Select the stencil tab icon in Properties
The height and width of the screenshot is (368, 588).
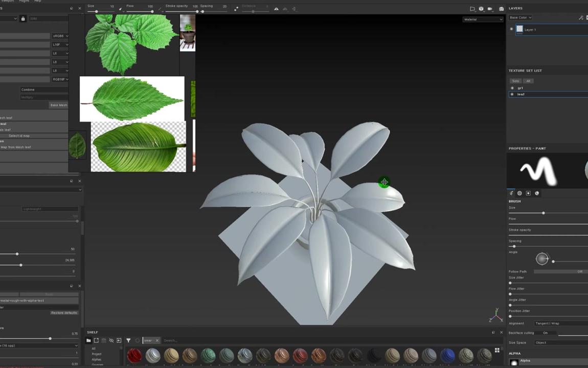pos(528,193)
